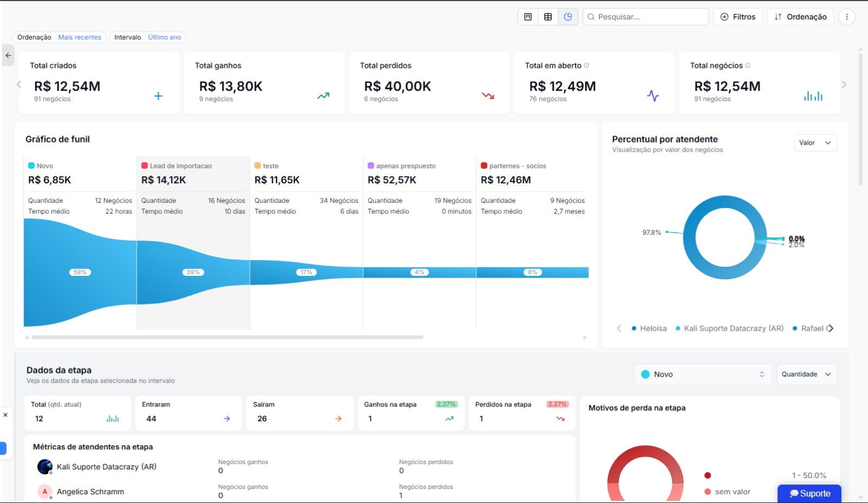
Task: Show previous summary cards with left chevron
Action: tap(19, 85)
